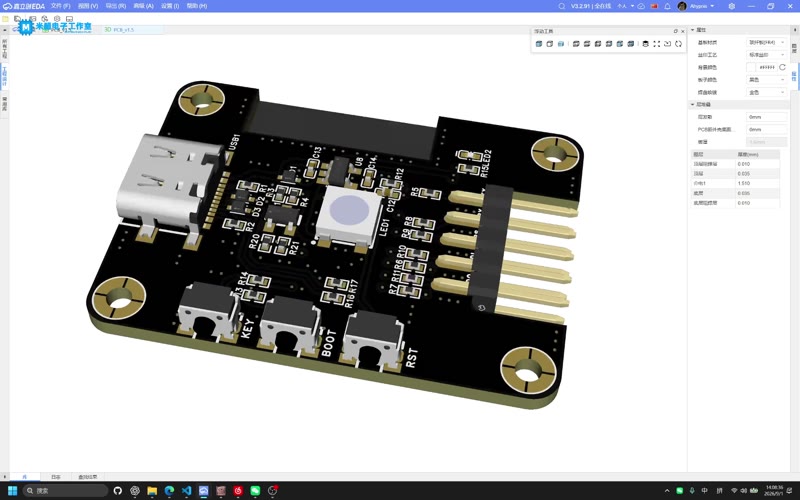
Task: Expand the system tray hidden icons chevron
Action: pos(667,491)
